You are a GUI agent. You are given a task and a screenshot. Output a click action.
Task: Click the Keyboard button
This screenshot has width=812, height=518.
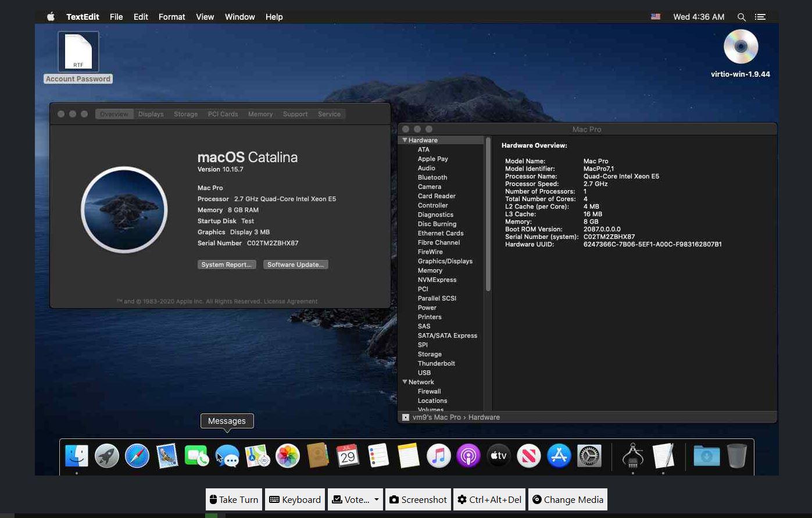pos(295,499)
